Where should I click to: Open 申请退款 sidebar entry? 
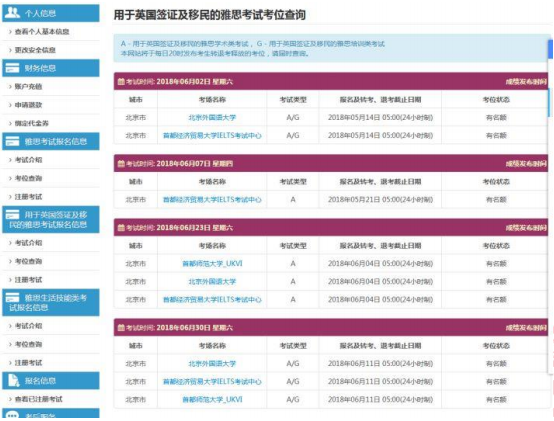pyautogui.click(x=28, y=105)
